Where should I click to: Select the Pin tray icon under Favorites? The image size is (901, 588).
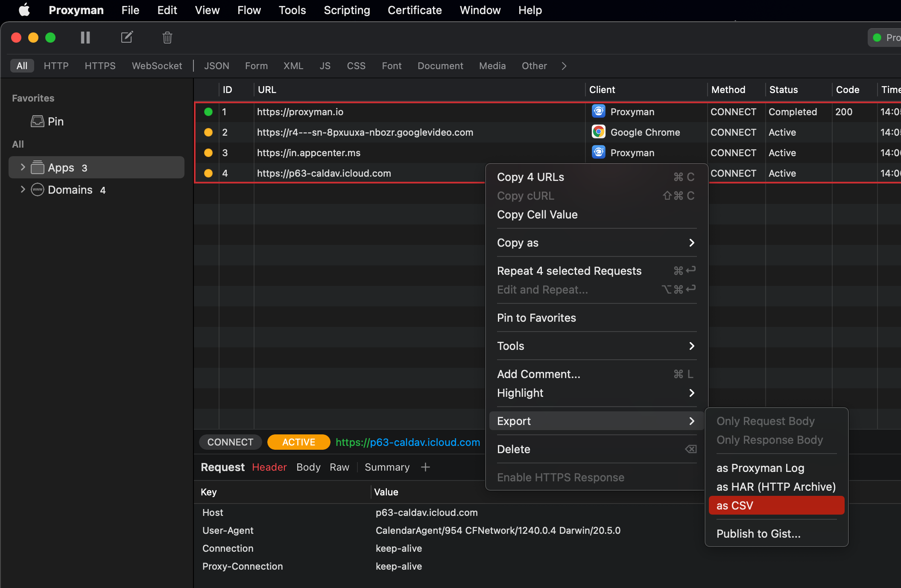(x=38, y=121)
